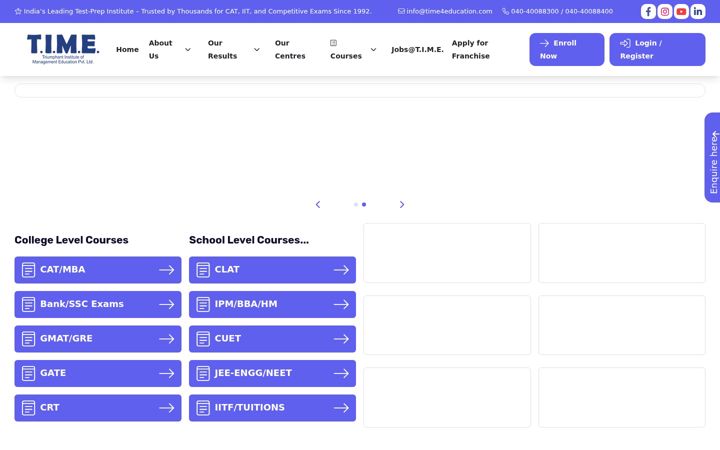Click the star icon in top banner
Viewport: 720px width, 450px height.
pos(18,11)
